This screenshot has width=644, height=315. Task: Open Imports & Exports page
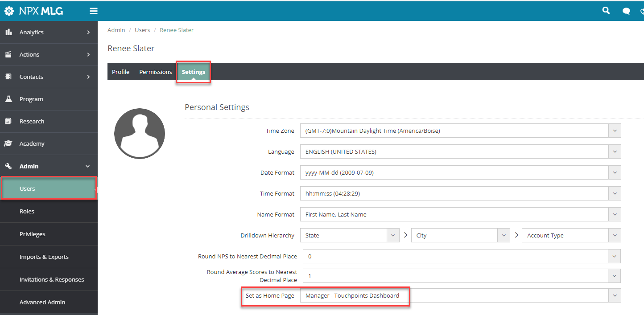(x=44, y=257)
